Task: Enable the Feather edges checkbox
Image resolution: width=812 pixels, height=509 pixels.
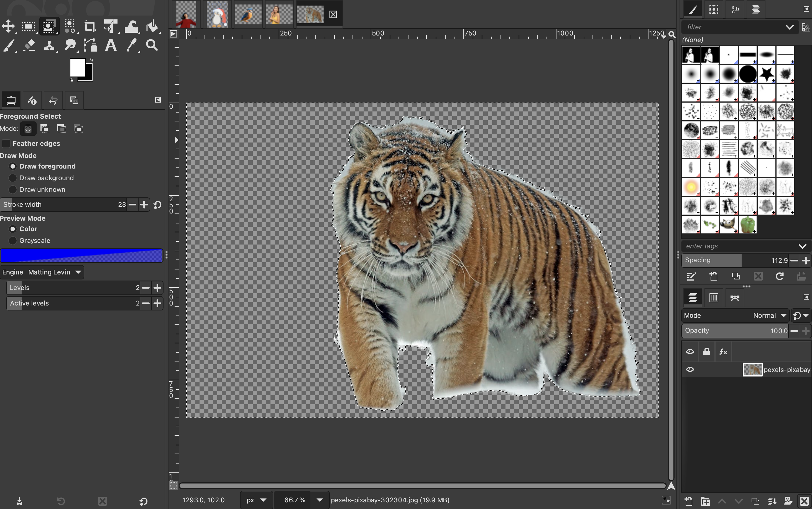Action: 6,143
